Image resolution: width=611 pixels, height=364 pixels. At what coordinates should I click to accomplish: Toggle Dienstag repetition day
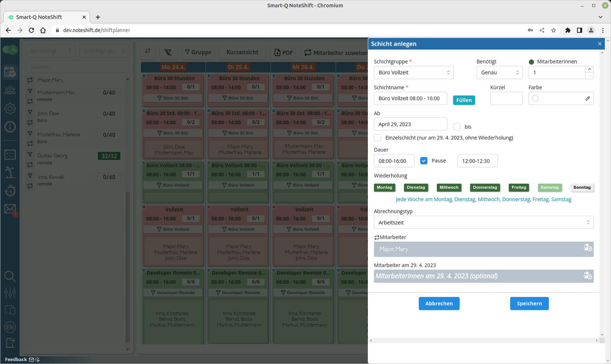point(416,187)
